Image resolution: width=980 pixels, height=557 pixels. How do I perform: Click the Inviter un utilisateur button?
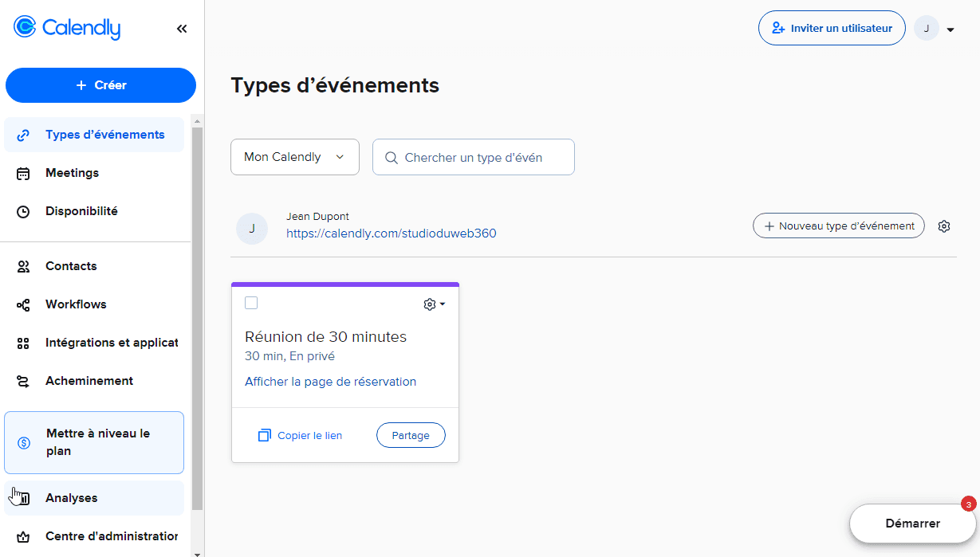832,27
